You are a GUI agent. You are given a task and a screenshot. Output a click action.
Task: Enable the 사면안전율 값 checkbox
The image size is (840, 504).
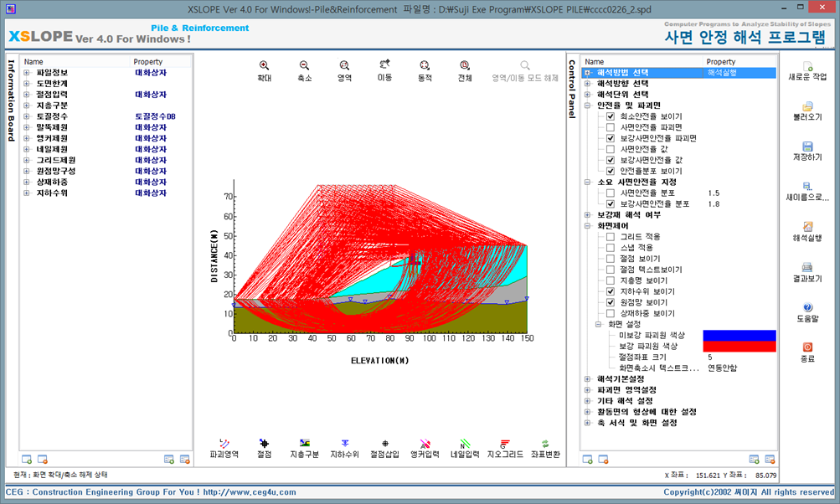pos(611,149)
